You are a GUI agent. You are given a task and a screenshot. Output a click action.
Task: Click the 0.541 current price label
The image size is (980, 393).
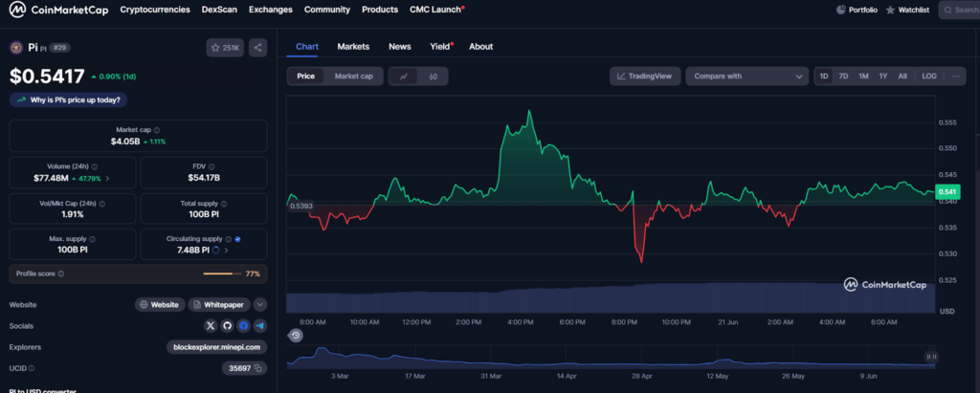946,193
